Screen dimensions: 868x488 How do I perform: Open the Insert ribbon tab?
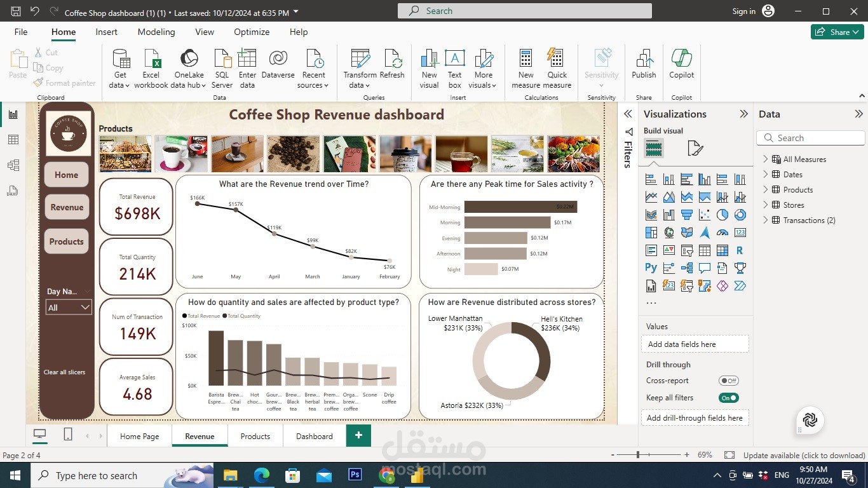coord(106,32)
